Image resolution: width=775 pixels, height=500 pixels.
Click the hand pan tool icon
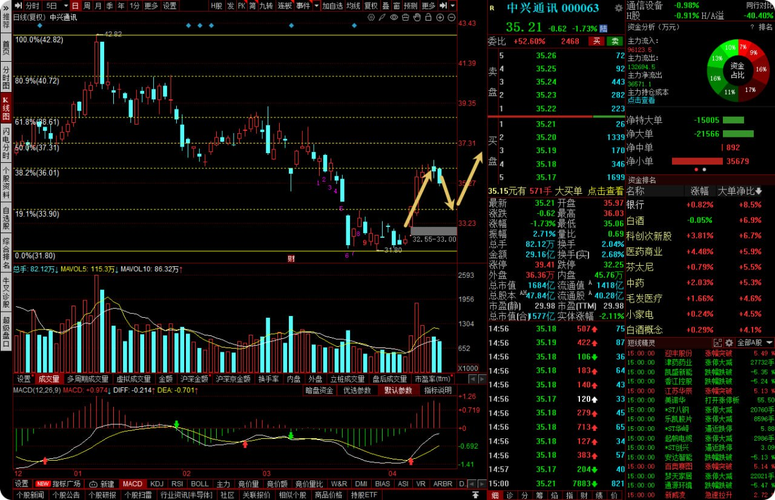[x=417, y=17]
